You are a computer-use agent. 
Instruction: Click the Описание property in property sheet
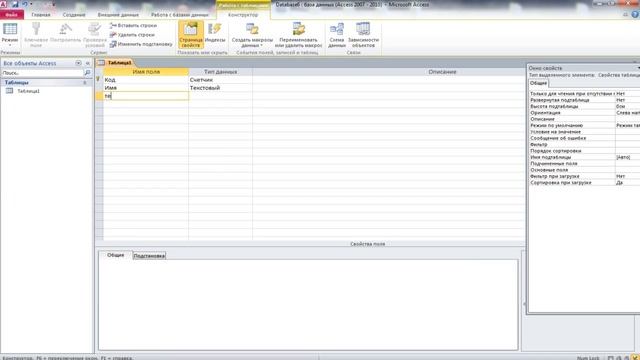click(x=584, y=119)
